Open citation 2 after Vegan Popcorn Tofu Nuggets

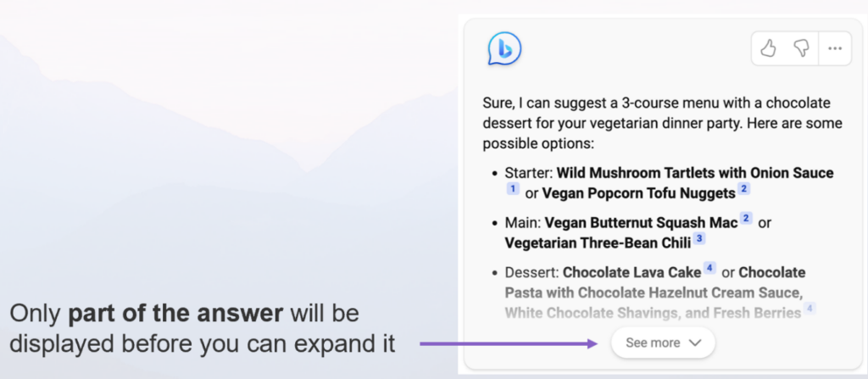(x=744, y=188)
